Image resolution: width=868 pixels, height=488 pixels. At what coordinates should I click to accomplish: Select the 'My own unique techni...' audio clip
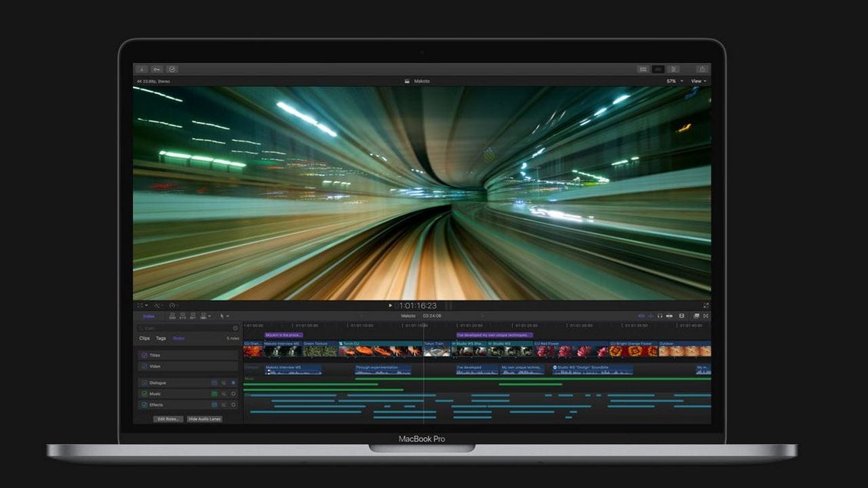[x=522, y=369]
